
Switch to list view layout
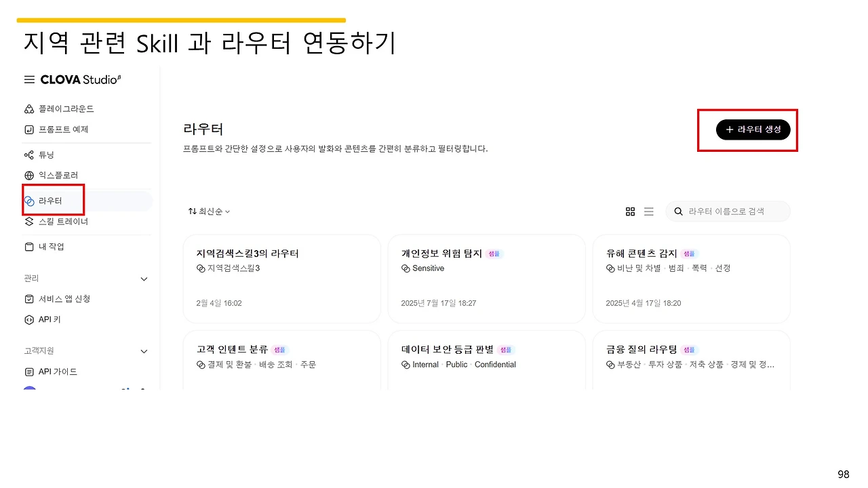pyautogui.click(x=649, y=211)
